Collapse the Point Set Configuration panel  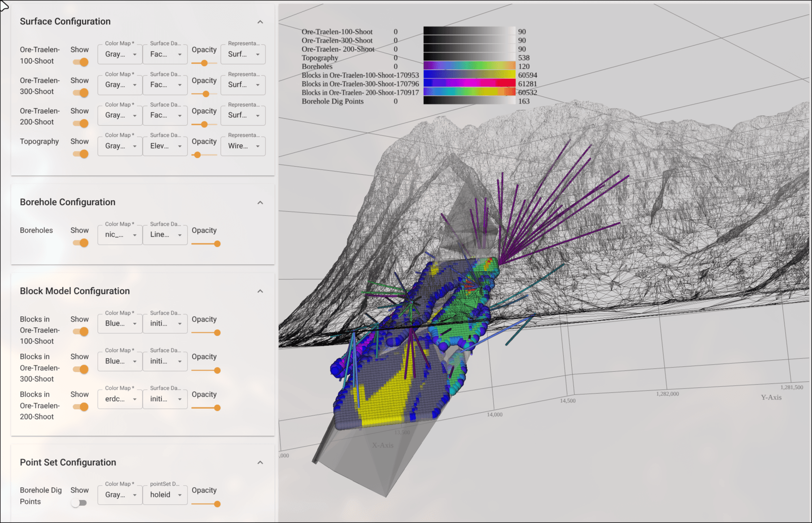point(260,462)
